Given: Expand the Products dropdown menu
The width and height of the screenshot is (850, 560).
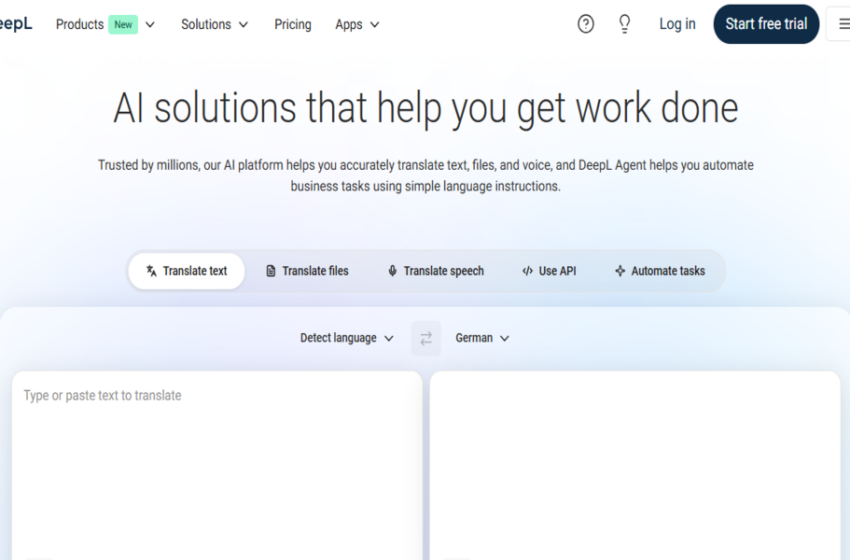Looking at the screenshot, I should tap(105, 24).
